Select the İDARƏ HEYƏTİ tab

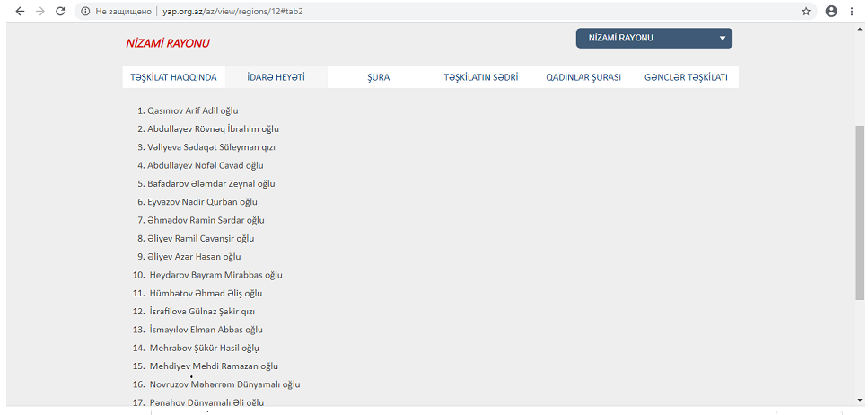coord(276,77)
